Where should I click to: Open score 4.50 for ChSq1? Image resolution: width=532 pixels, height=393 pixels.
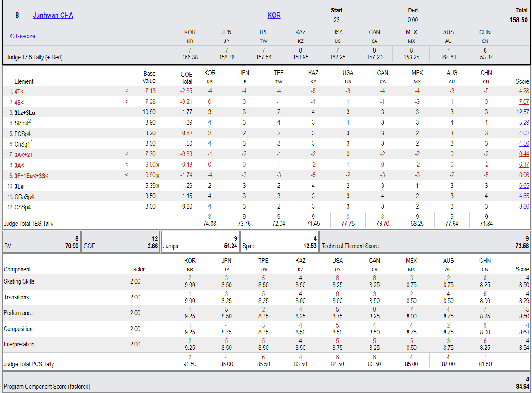pos(524,143)
